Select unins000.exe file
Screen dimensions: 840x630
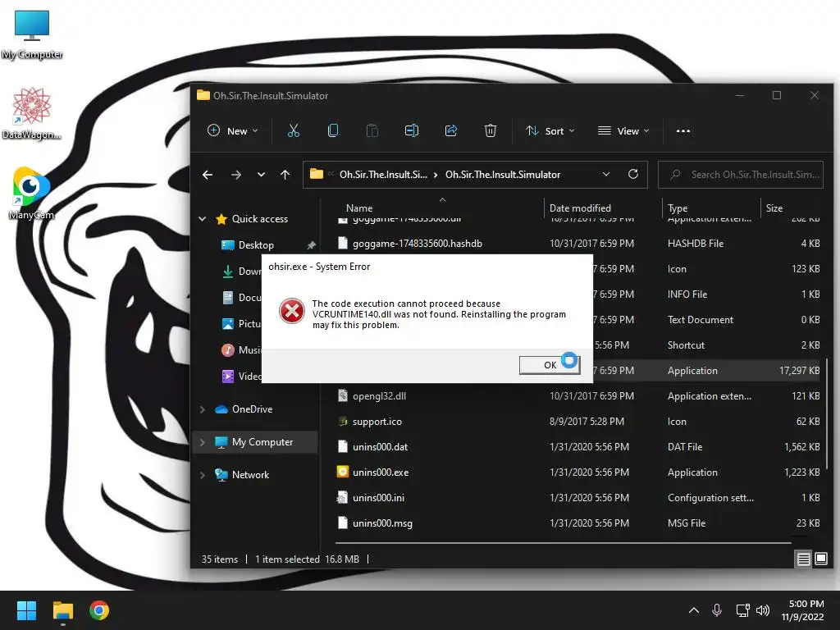[x=578, y=472]
